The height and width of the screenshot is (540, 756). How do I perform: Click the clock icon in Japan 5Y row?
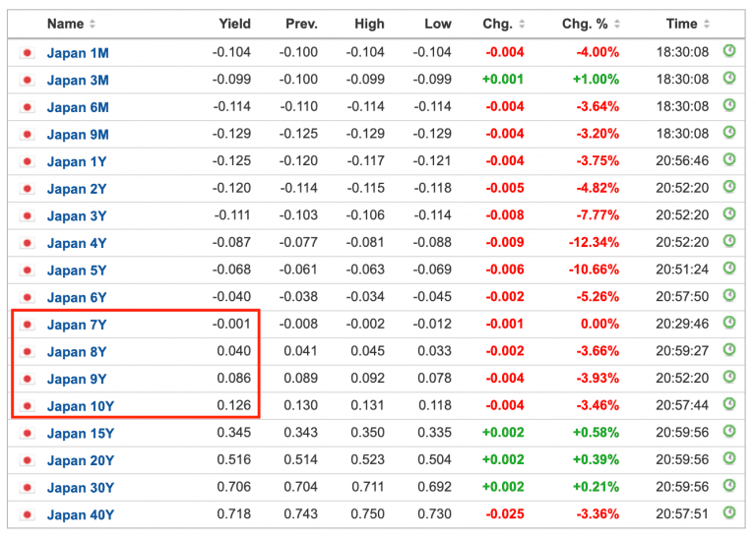(729, 268)
